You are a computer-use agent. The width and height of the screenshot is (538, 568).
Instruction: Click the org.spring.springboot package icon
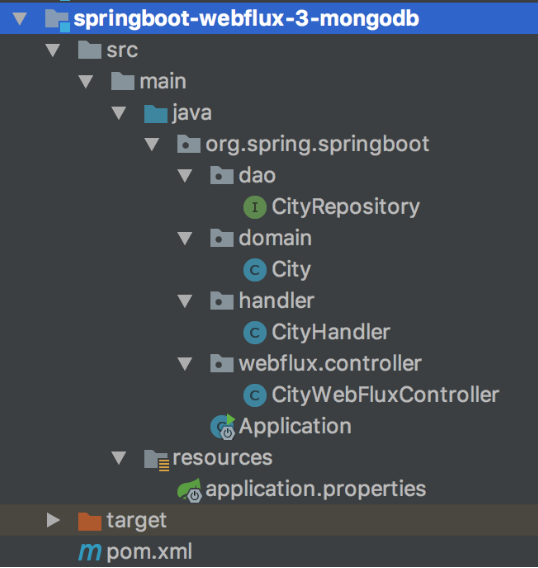coord(188,144)
